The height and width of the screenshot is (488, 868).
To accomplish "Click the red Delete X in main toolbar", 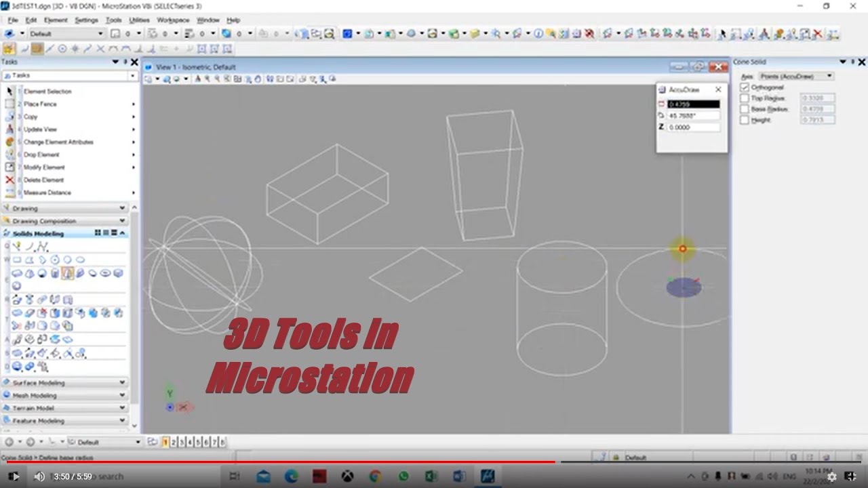I will [817, 34].
